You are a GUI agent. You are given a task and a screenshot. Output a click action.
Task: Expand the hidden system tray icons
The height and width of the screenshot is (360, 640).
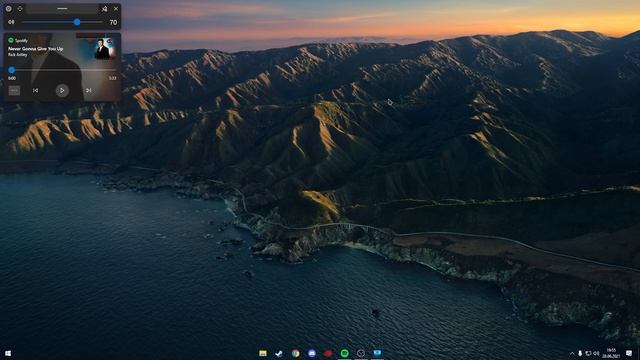[x=572, y=353]
